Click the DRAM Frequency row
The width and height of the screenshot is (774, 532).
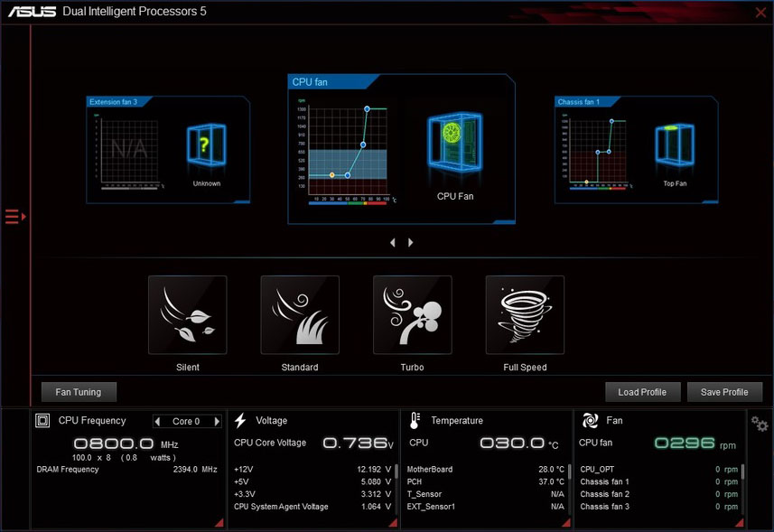coord(126,470)
